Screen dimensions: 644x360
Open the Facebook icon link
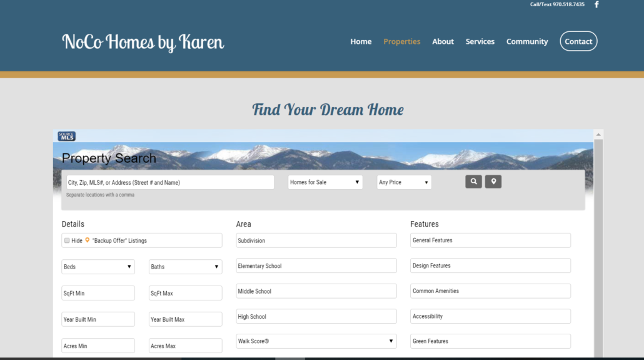pos(596,4)
